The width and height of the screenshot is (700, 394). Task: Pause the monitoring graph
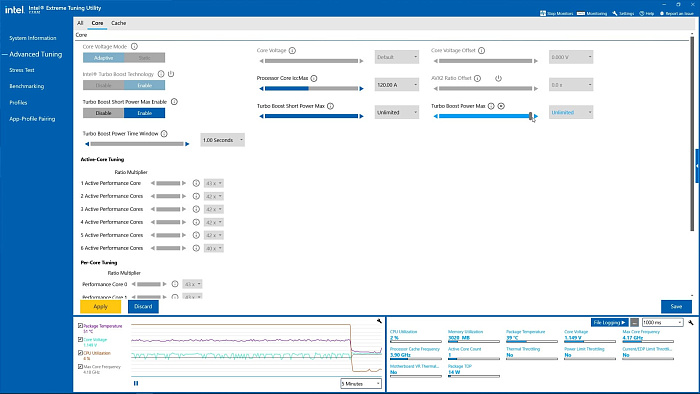[x=136, y=383]
